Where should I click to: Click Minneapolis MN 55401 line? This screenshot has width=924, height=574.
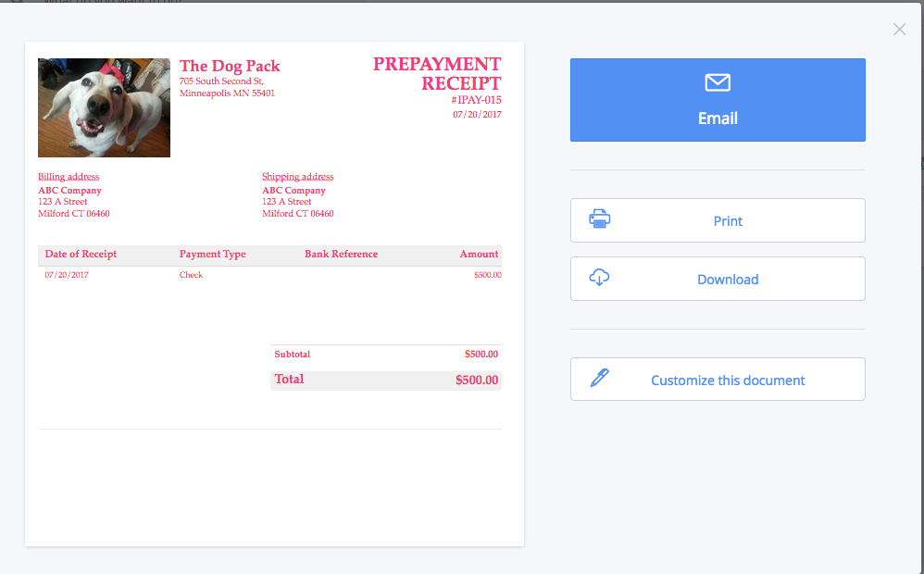pyautogui.click(x=227, y=94)
